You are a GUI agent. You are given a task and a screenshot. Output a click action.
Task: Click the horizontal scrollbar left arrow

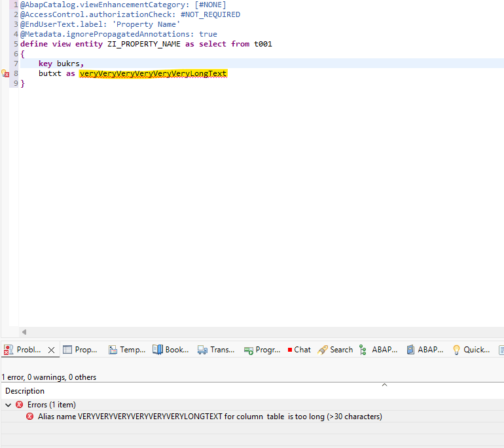click(24, 332)
